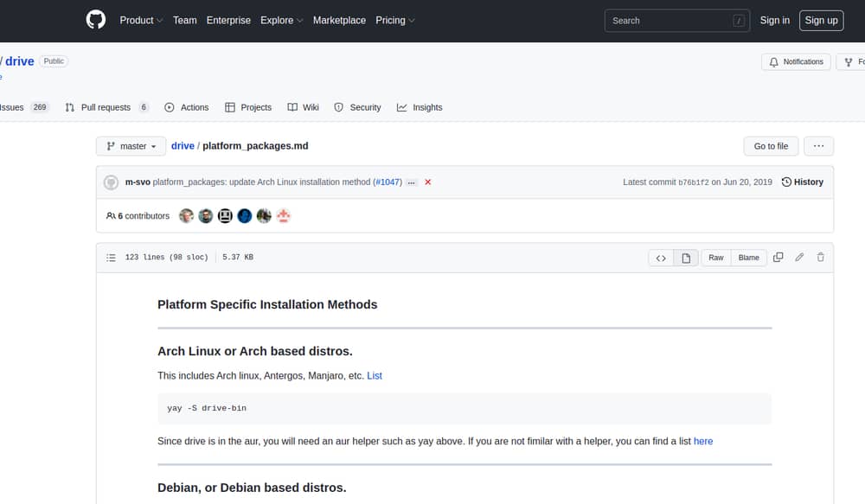Open the GitHub home logo
Image resolution: width=865 pixels, height=504 pixels.
(x=96, y=20)
